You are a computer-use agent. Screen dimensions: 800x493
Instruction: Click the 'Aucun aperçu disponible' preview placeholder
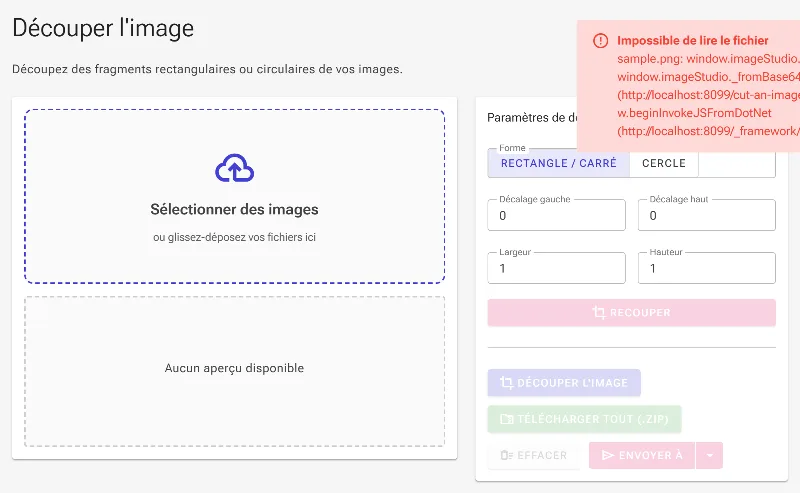click(235, 371)
